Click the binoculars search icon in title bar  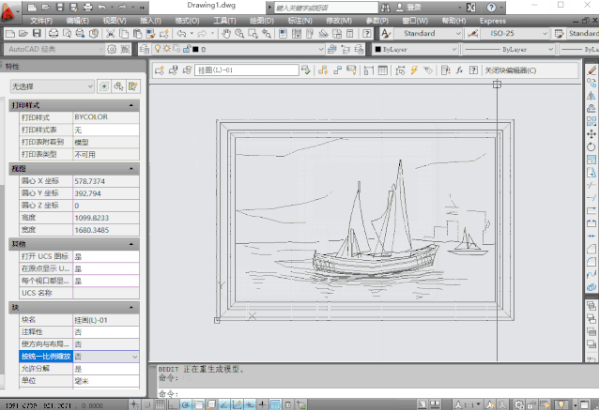tap(385, 7)
